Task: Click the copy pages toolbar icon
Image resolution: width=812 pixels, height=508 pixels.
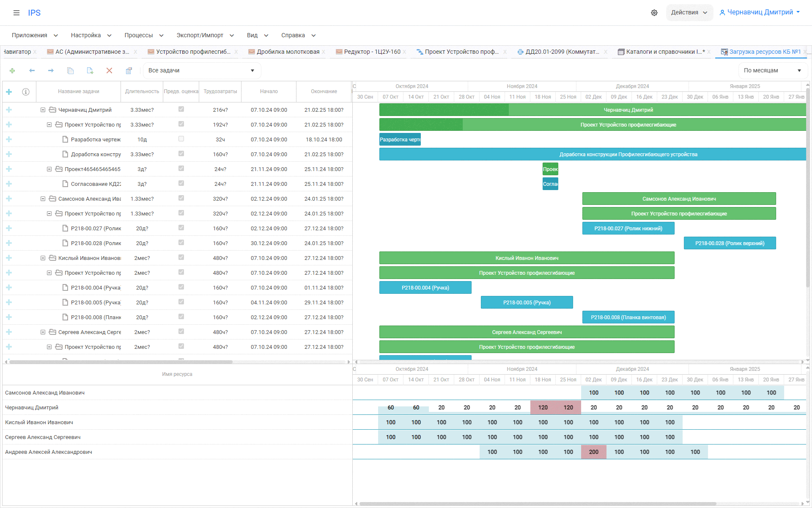Action: pyautogui.click(x=70, y=71)
